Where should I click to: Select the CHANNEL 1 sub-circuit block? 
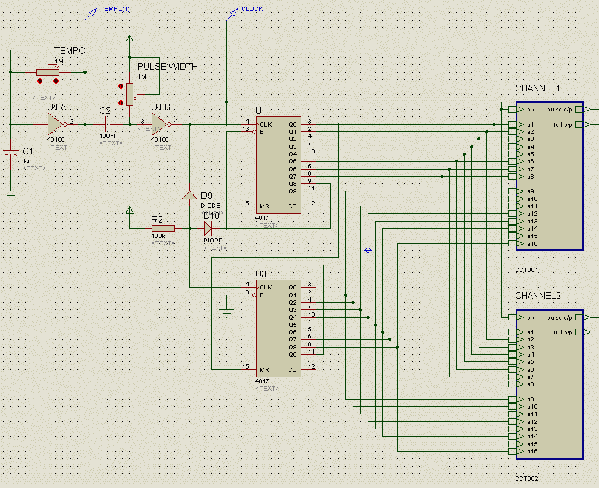click(x=550, y=176)
